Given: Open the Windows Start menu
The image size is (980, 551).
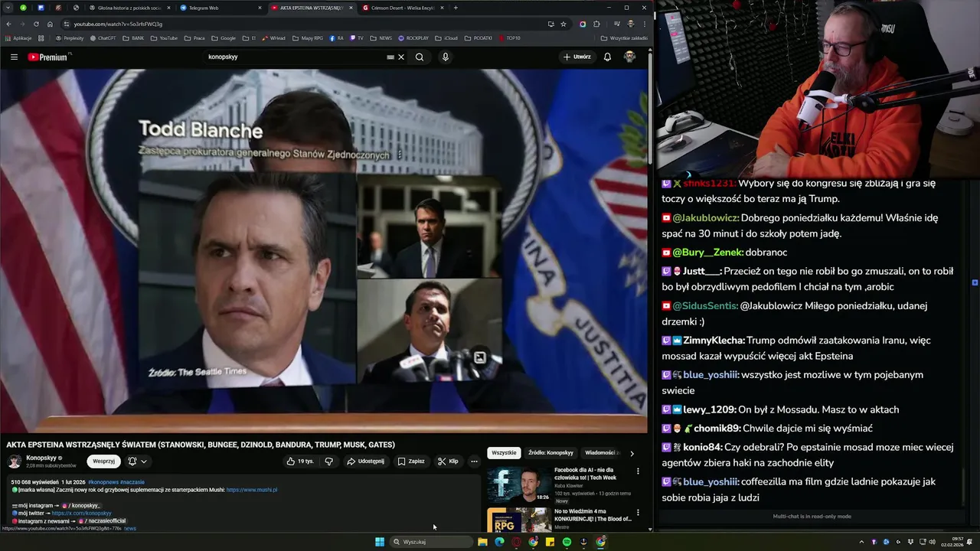Looking at the screenshot, I should click(380, 542).
